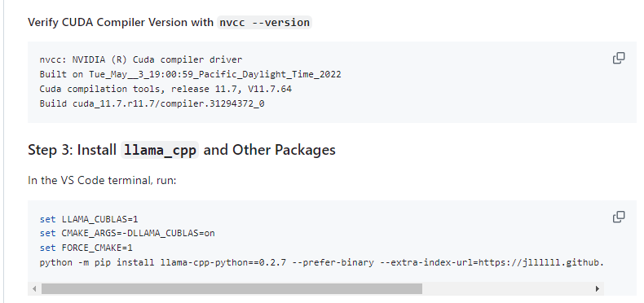Click the set FORCE_CMAKE=1 line

tap(86, 248)
